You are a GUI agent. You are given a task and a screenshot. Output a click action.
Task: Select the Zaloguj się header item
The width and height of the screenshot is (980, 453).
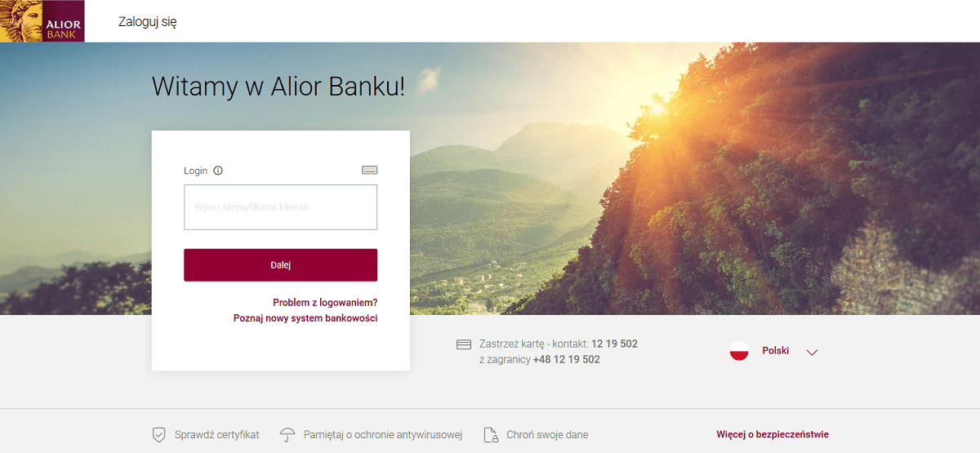(x=148, y=22)
